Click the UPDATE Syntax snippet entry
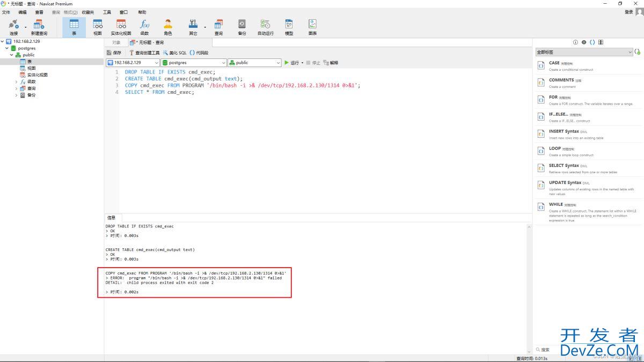644x362 pixels. (x=589, y=188)
